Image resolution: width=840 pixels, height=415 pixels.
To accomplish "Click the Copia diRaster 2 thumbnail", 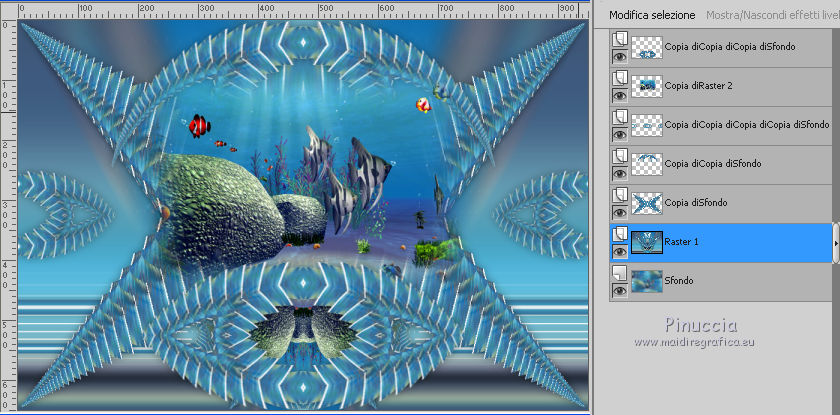I will (647, 86).
